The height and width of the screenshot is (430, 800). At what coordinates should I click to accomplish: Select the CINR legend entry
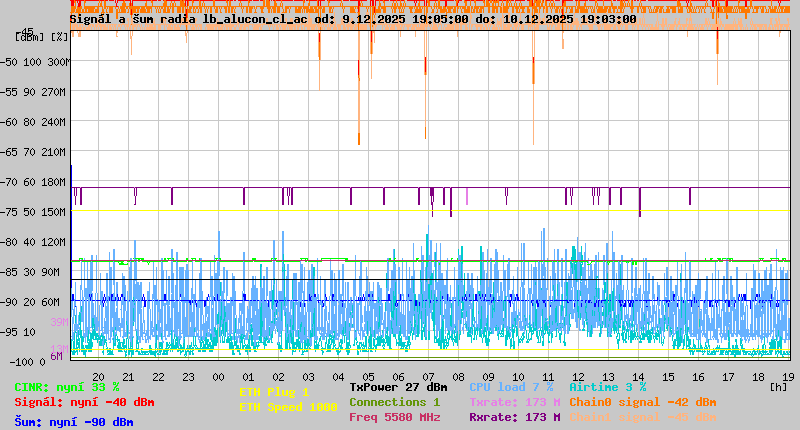[x=66, y=387]
